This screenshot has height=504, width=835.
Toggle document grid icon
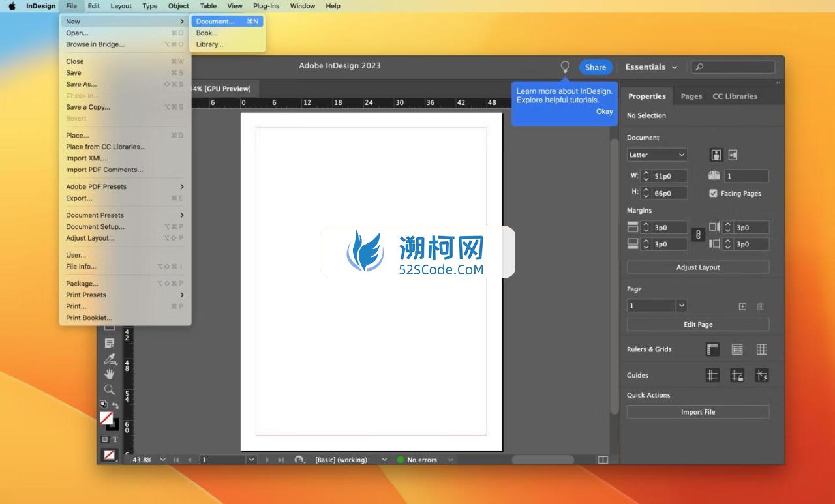tap(762, 349)
